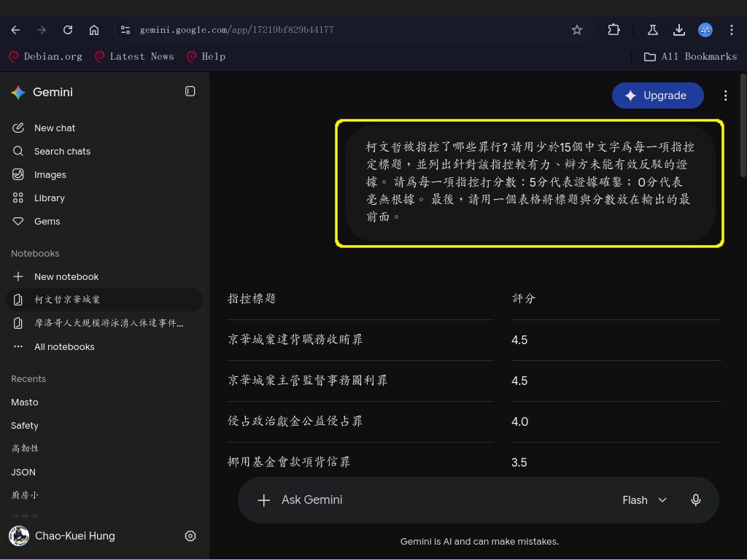
Task: Click the browser forward arrow
Action: coord(42,30)
